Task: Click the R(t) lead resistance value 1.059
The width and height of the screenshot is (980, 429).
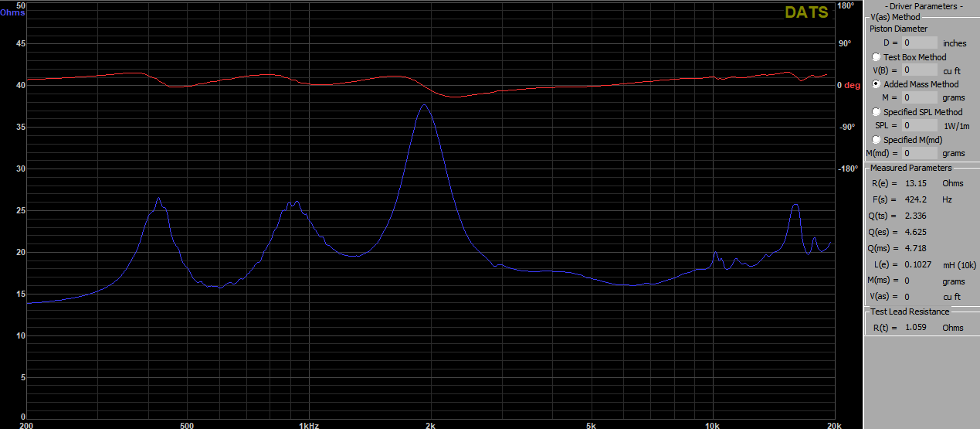Action: tap(915, 328)
